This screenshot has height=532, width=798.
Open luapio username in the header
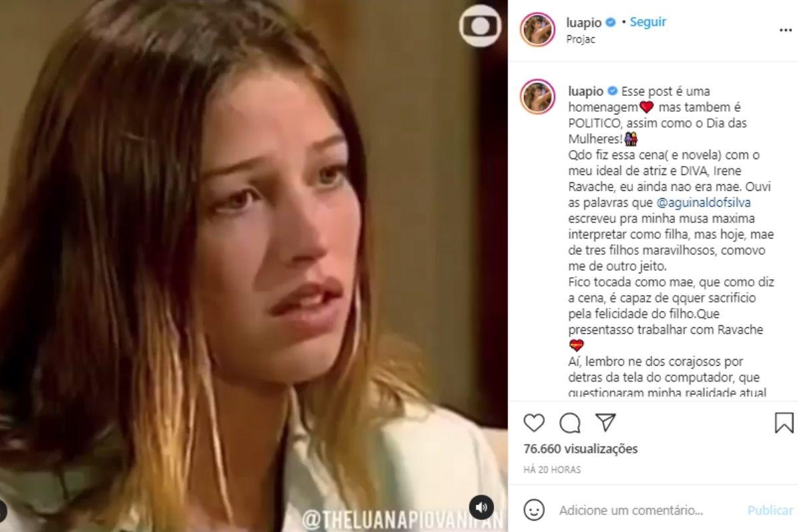pyautogui.click(x=584, y=23)
